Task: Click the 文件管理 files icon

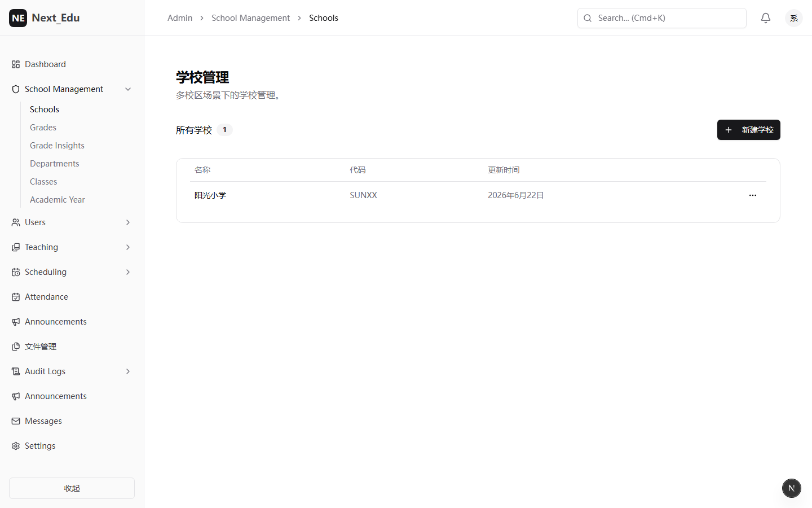Action: 16,347
